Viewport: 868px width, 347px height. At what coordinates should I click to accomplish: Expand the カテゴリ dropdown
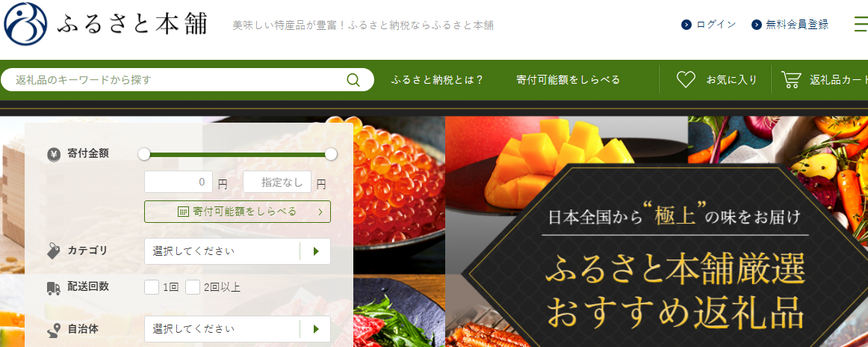click(x=238, y=251)
